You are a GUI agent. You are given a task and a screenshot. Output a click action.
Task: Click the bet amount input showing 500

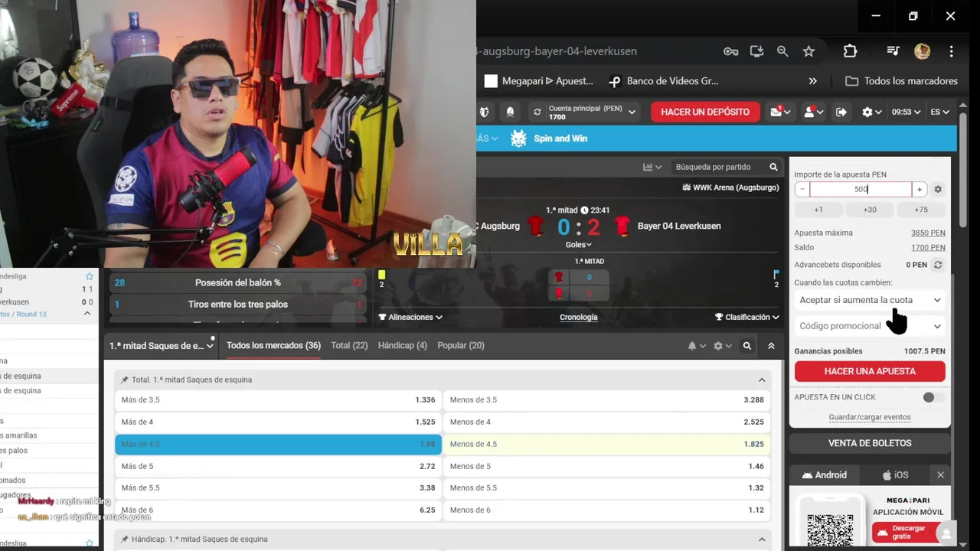click(x=861, y=189)
